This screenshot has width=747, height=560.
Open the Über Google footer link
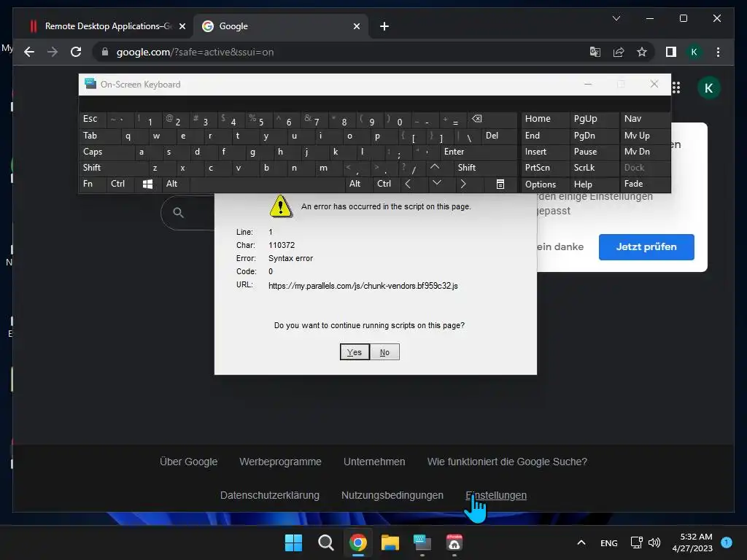point(189,462)
